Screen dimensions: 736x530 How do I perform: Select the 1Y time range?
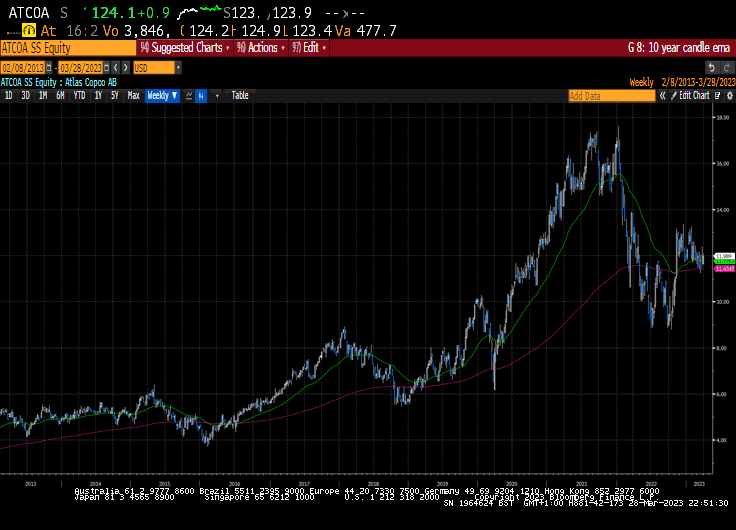98,96
